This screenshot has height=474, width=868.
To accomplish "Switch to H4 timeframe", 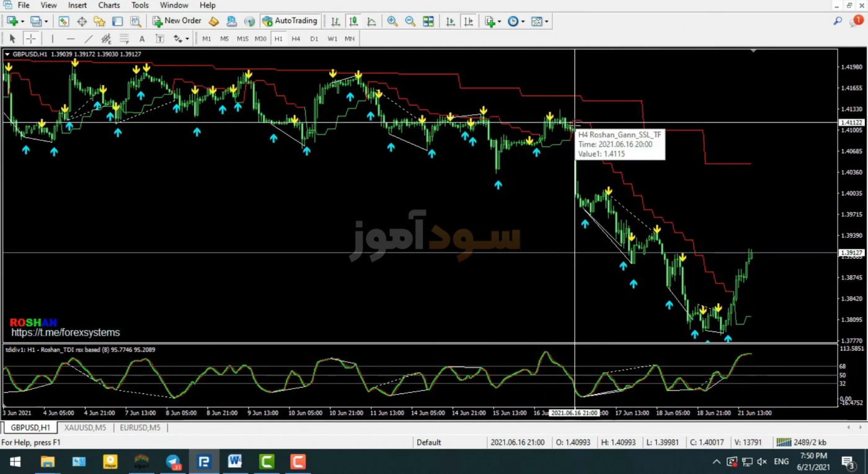I will [x=296, y=38].
